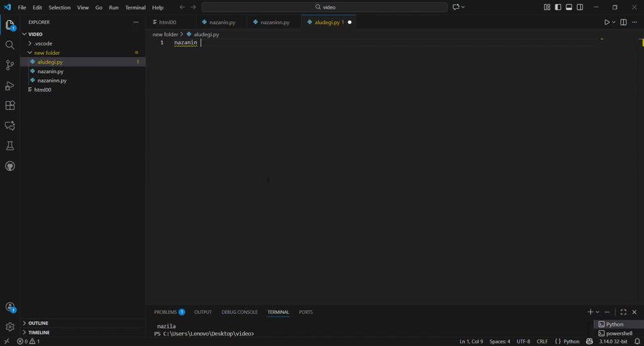Screen dimensions: 644x346
Task: Toggle the Primary Side Bar layout button
Action: [x=557, y=7]
